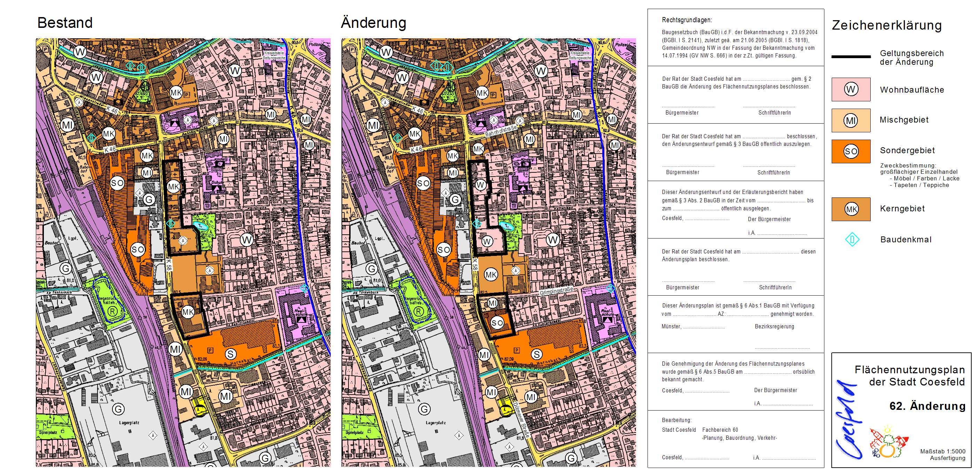Click the R circle in Bestand map
The width and height of the screenshot is (980, 476).
[x=112, y=311]
